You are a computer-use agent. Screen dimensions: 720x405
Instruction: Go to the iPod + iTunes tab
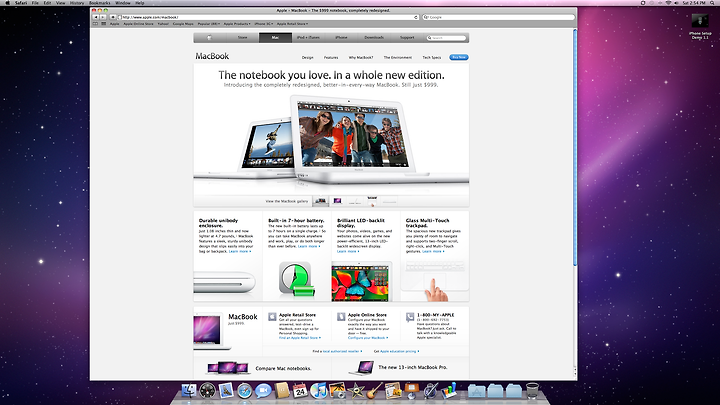point(308,38)
